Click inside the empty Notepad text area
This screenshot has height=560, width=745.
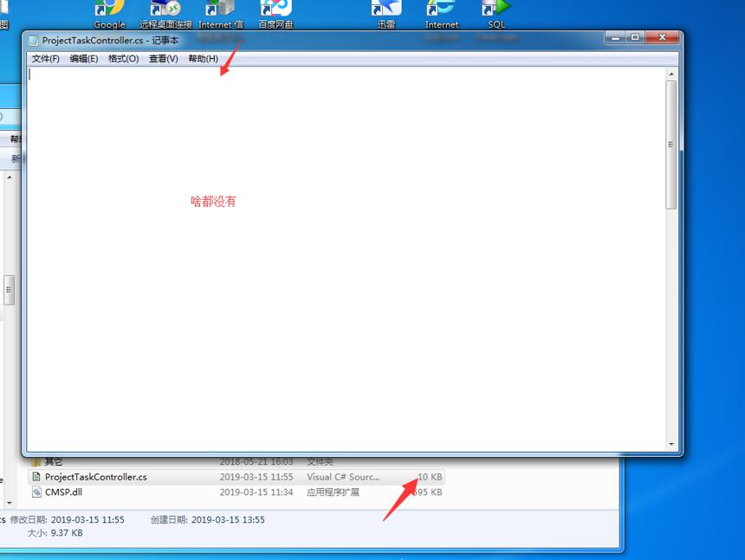[x=346, y=259]
